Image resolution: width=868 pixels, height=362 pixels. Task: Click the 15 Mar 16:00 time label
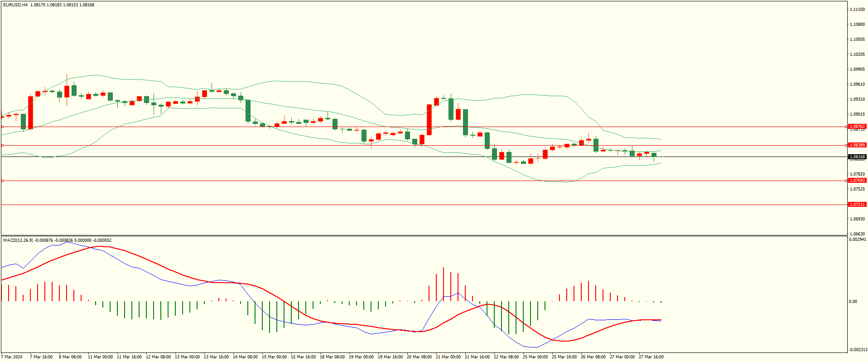(x=303, y=357)
